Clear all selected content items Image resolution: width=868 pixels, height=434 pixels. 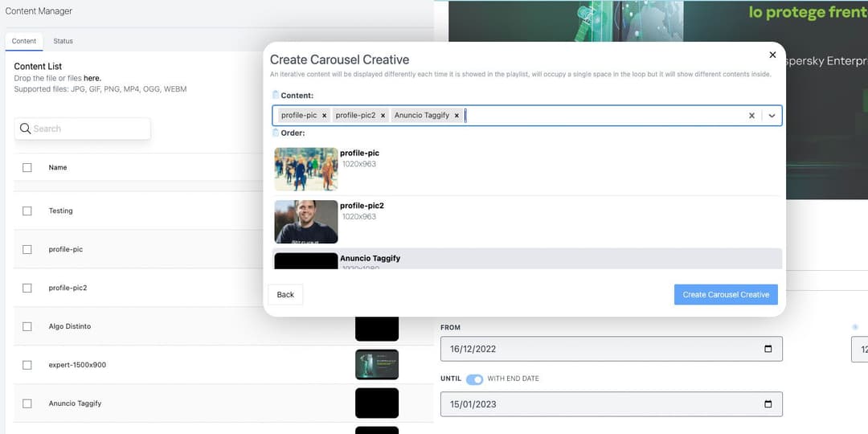[x=751, y=116]
